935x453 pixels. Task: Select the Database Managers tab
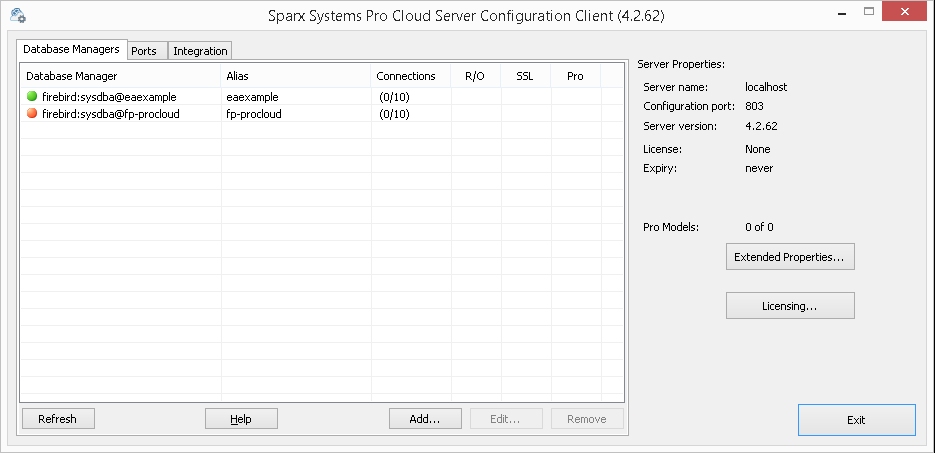(x=71, y=49)
